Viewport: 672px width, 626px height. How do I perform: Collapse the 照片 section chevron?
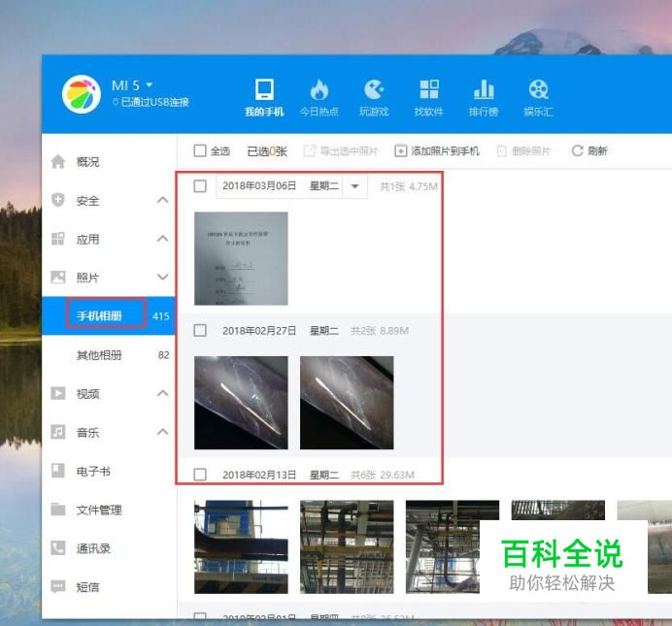point(162,277)
